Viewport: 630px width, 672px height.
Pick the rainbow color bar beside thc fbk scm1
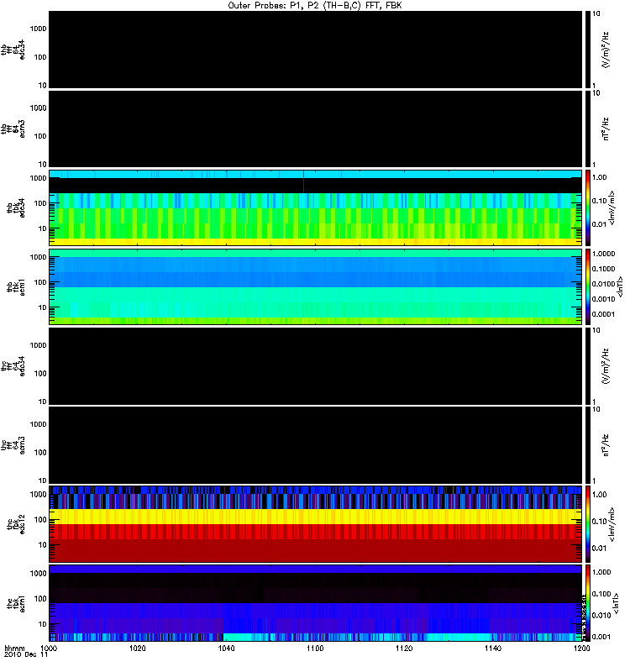click(x=587, y=603)
